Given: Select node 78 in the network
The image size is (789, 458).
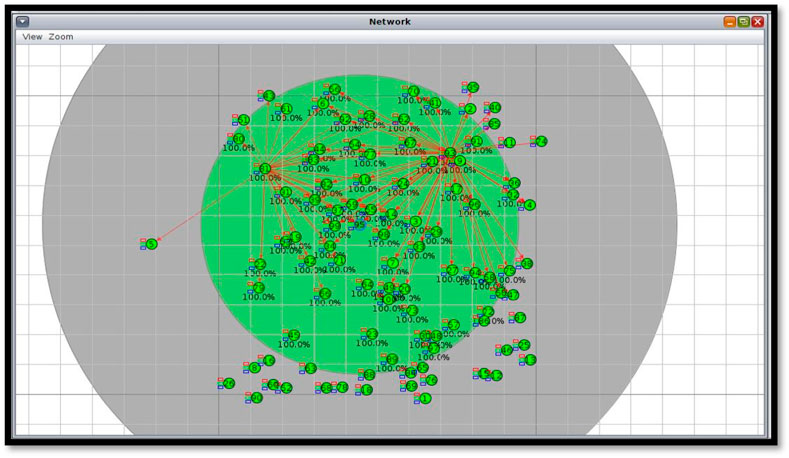Looking at the screenshot, I should (x=343, y=387).
